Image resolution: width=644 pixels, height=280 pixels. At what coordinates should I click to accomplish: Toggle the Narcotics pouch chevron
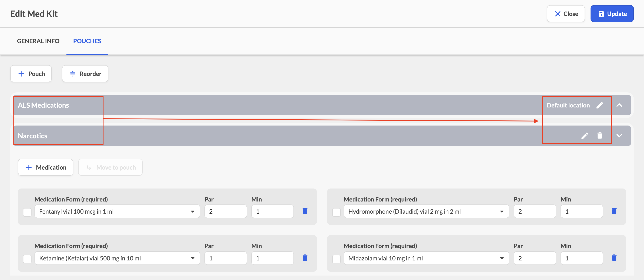619,136
